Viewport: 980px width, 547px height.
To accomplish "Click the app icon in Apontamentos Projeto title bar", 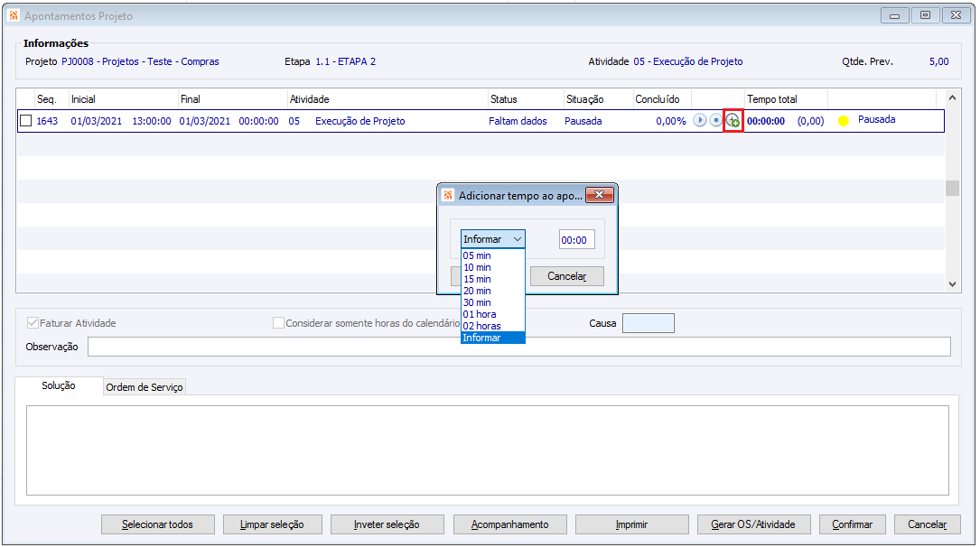I will click(14, 15).
